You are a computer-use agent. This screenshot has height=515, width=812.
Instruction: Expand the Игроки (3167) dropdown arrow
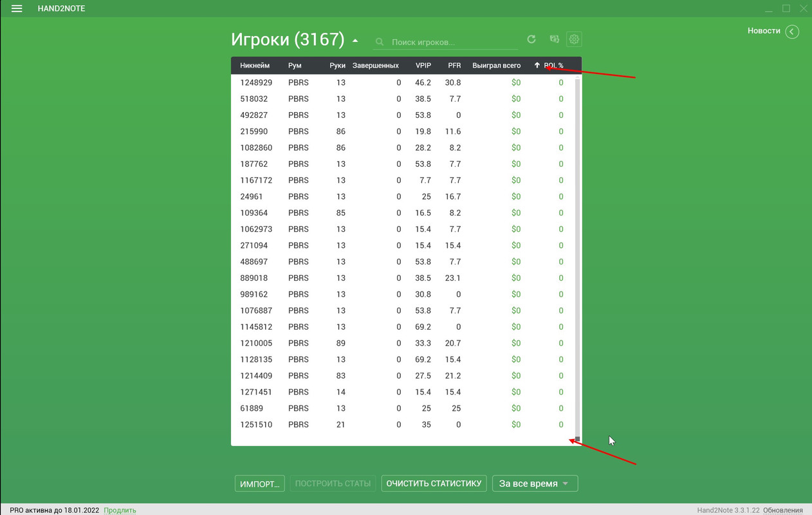pyautogui.click(x=355, y=41)
